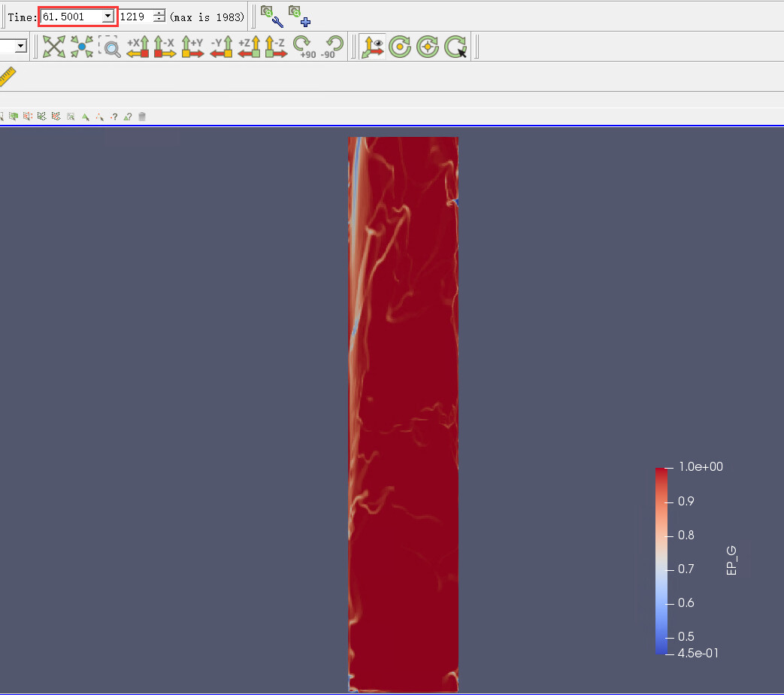Click the EP_G color legend bar
Image resolution: width=784 pixels, height=695 pixels.
click(x=661, y=560)
